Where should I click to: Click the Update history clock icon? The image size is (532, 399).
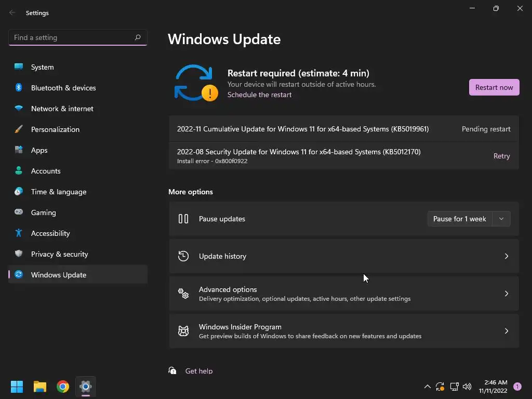pos(183,256)
